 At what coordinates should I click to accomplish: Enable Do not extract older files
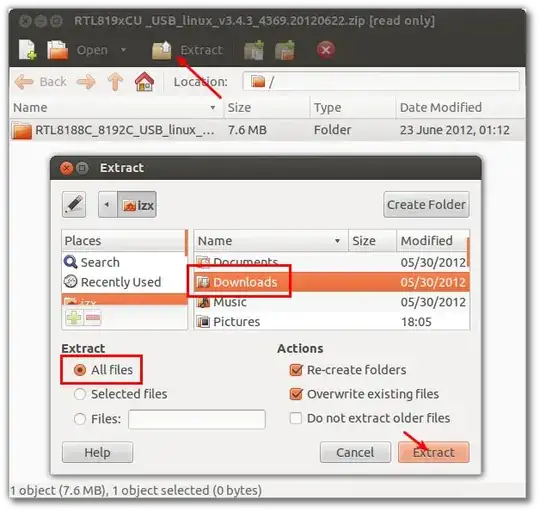point(296,418)
